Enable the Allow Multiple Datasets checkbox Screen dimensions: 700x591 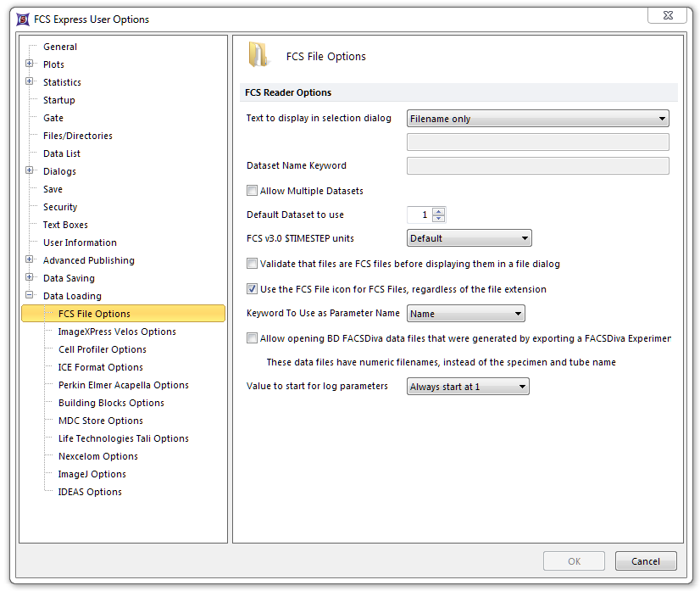(x=253, y=191)
